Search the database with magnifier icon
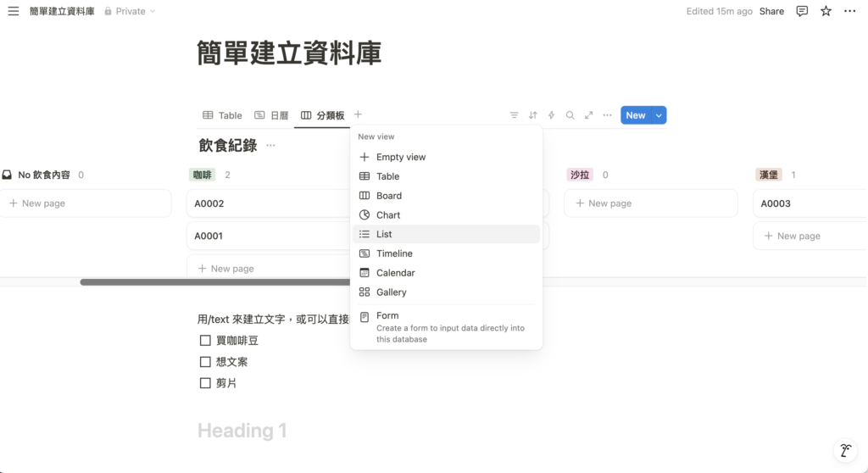The width and height of the screenshot is (868, 473). (570, 115)
